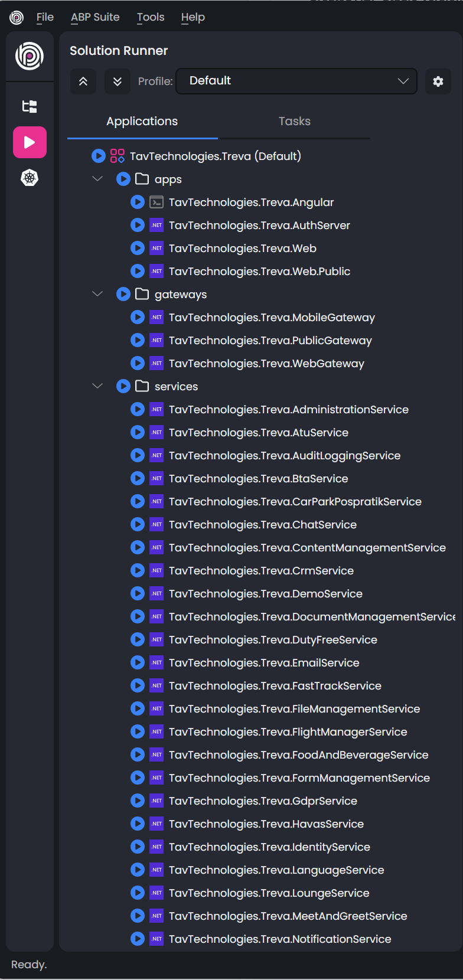Screen dimensions: 463x980
Task: Click the ABP Studio logo in menu bar
Action: point(17,18)
